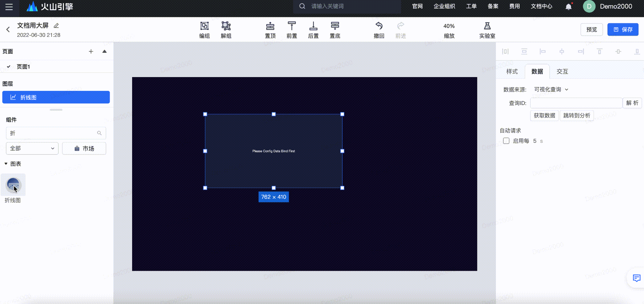This screenshot has height=304, width=644.
Task: Click the 前进 redo button
Action: pos(401,30)
